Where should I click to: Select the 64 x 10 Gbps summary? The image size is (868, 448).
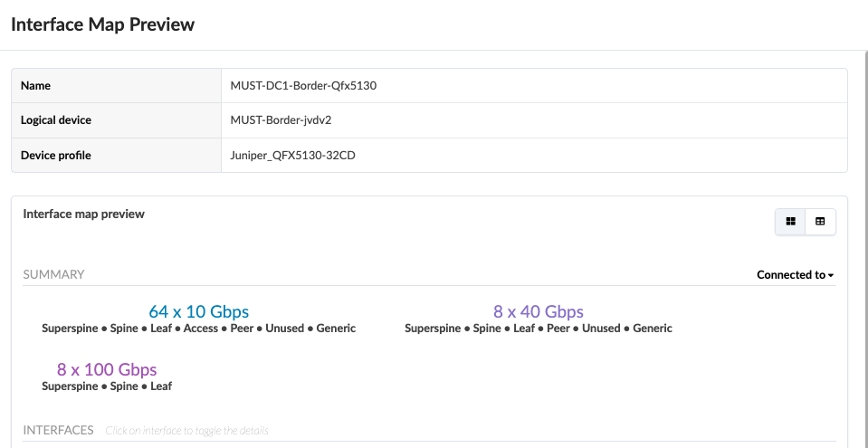pos(198,312)
